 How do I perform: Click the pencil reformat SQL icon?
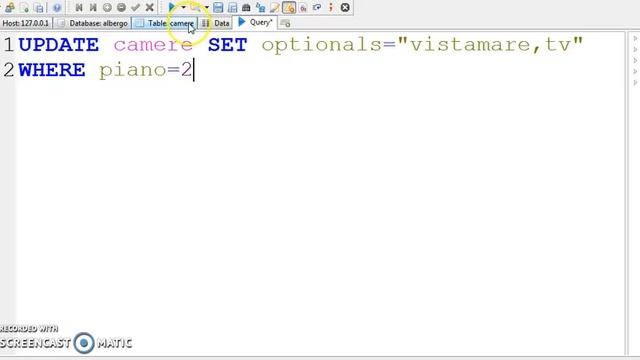click(274, 7)
